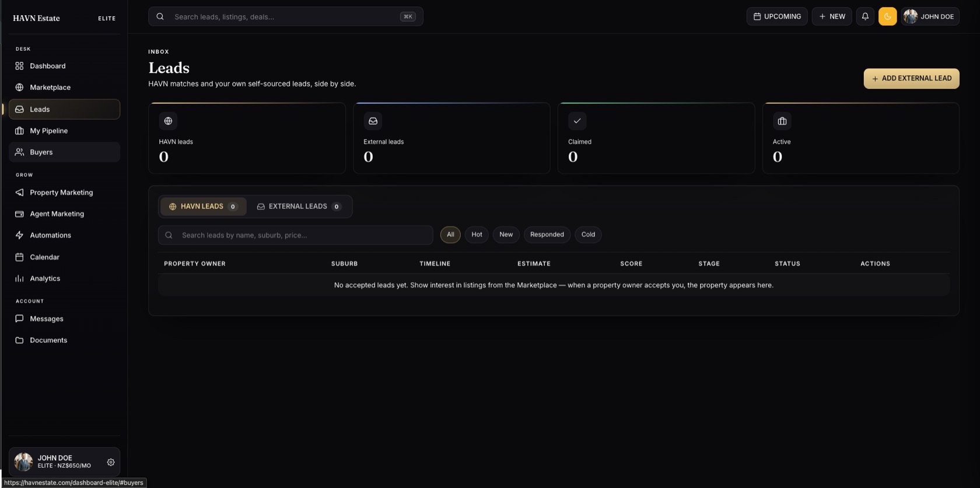Filter leads by Responded

point(547,235)
